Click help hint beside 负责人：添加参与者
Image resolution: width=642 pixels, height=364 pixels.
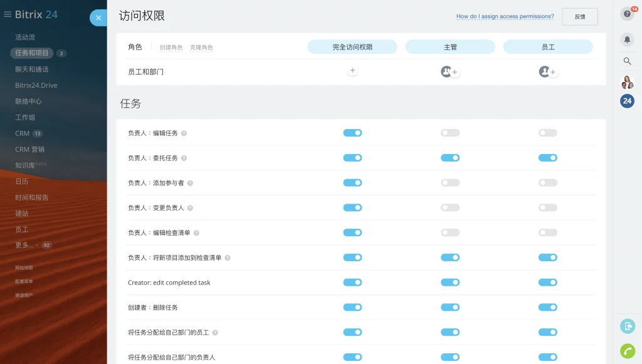pos(190,183)
